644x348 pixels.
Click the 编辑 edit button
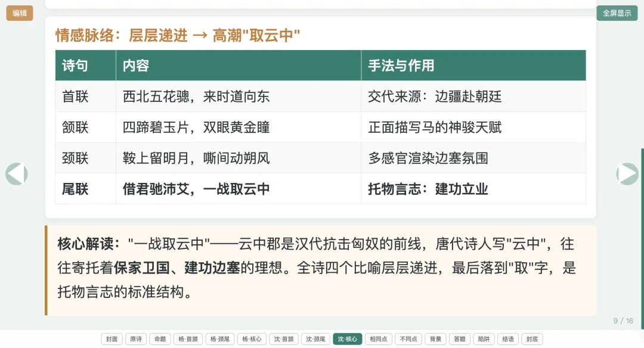click(x=19, y=13)
